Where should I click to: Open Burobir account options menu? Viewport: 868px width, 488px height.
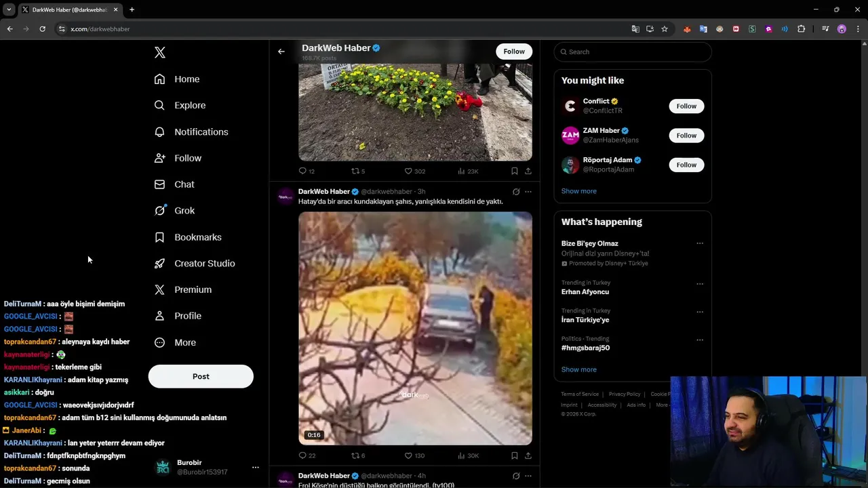(x=256, y=468)
